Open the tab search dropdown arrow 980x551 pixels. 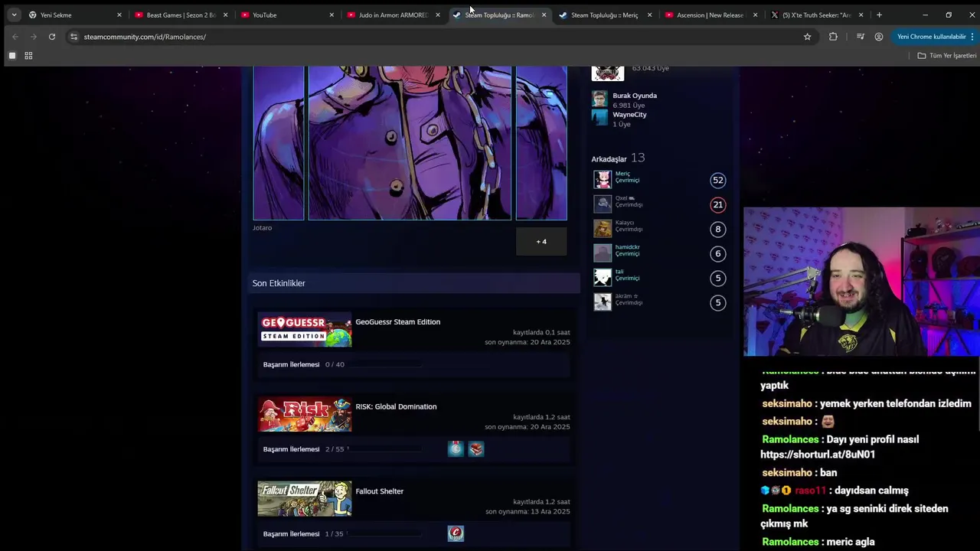[14, 15]
